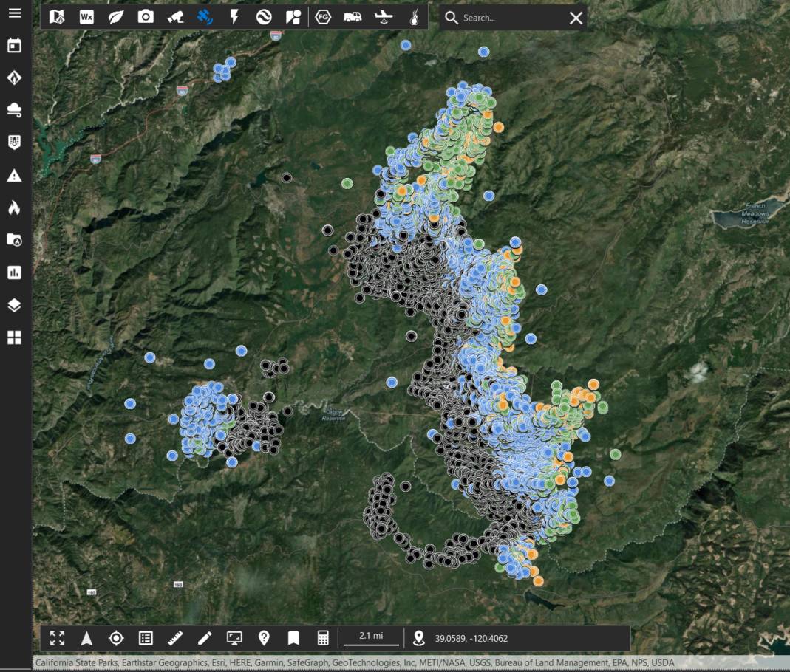The image size is (790, 672).
Task: Clear the search box with X
Action: [576, 18]
